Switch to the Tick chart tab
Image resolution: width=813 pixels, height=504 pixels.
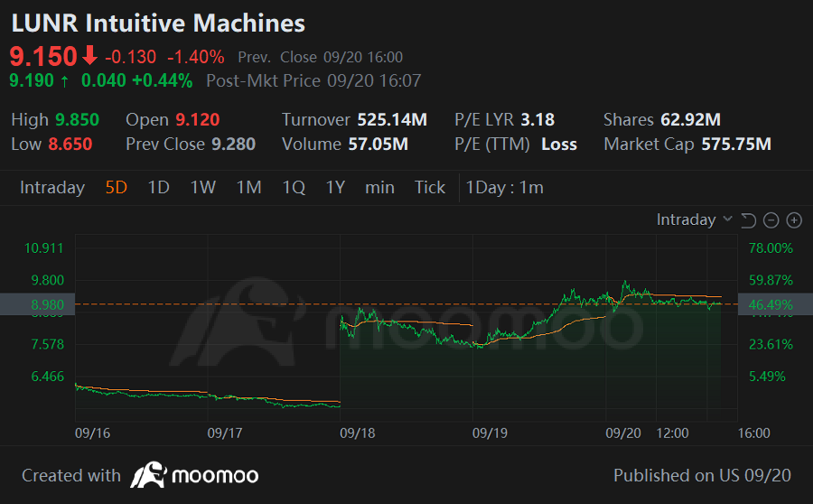430,187
